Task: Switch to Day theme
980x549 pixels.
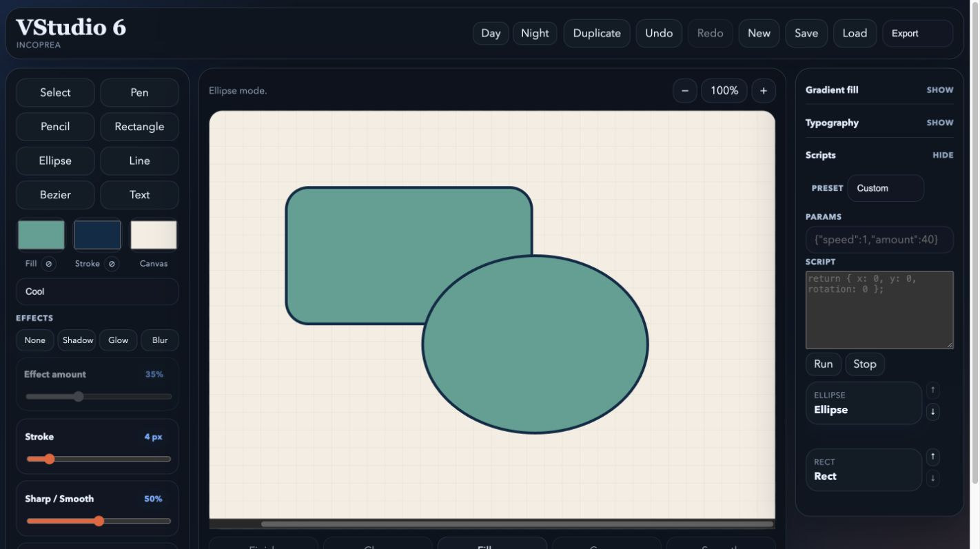Action: [491, 33]
